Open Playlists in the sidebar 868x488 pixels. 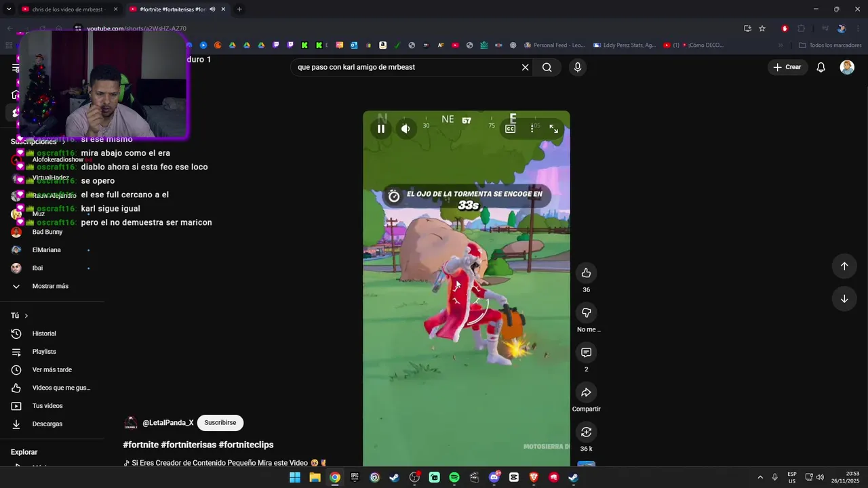click(x=44, y=352)
